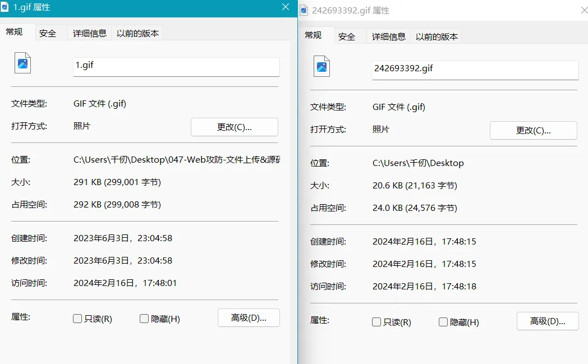Click the 1.gif filename text field
Viewport: 588px width, 364px height.
[176, 66]
